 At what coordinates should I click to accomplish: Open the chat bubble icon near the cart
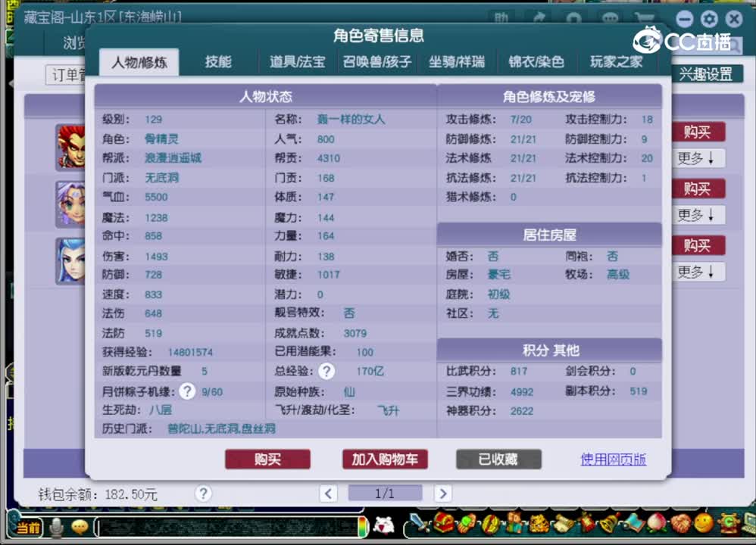[x=610, y=18]
